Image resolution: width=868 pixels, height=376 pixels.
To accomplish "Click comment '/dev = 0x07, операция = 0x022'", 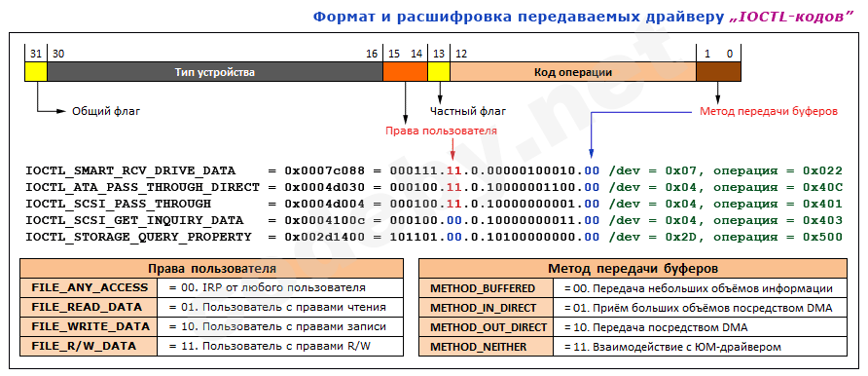I will [x=726, y=170].
